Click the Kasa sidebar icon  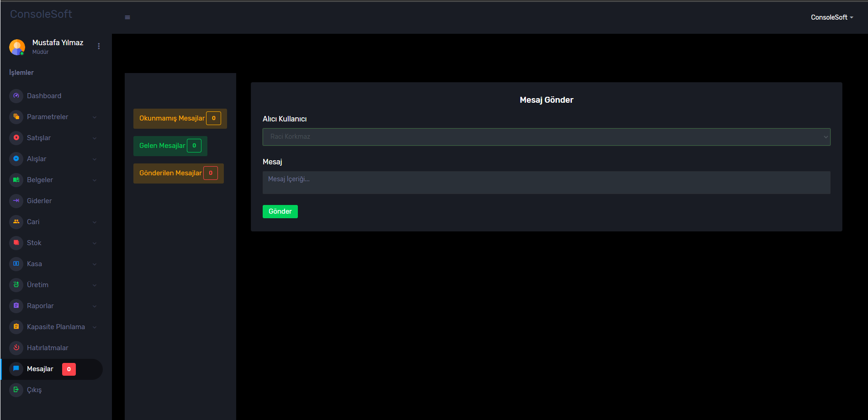pyautogui.click(x=16, y=264)
